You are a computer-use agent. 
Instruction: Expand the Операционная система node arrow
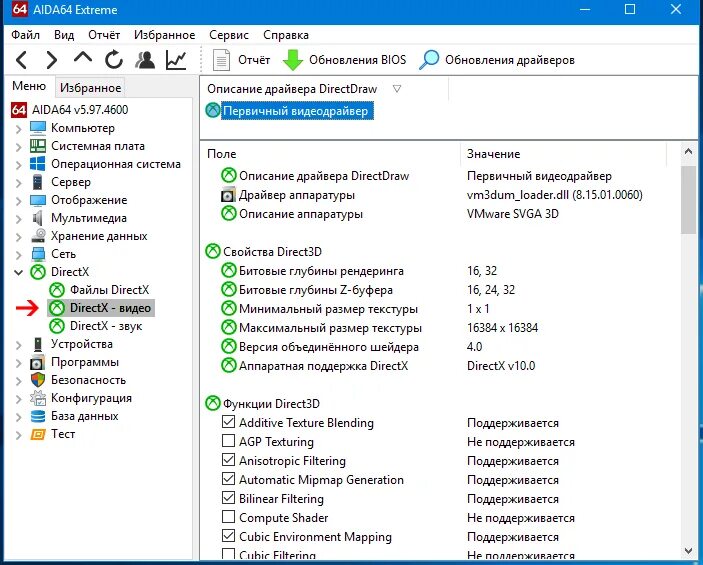[18, 165]
